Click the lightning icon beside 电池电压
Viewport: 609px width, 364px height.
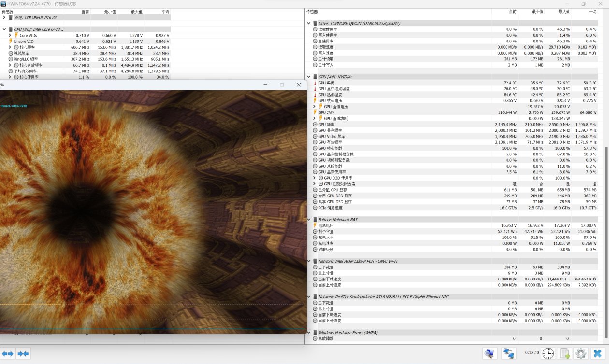tap(315, 225)
